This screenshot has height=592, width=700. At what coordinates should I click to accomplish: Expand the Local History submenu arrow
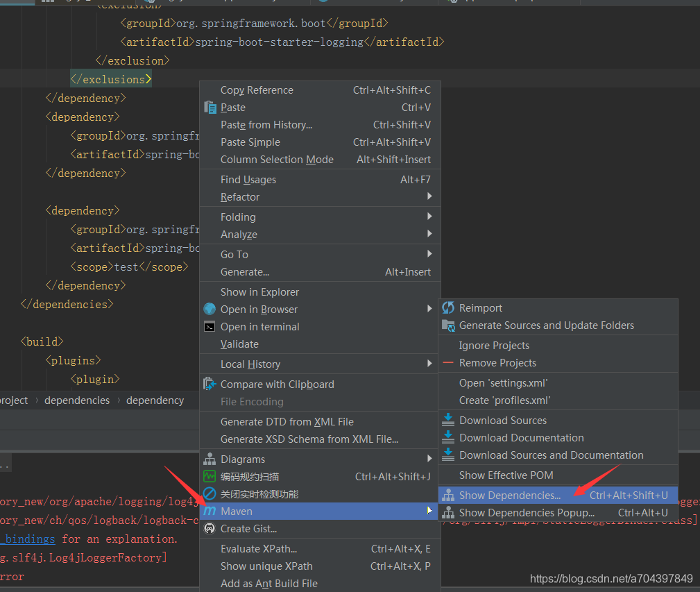point(429,364)
